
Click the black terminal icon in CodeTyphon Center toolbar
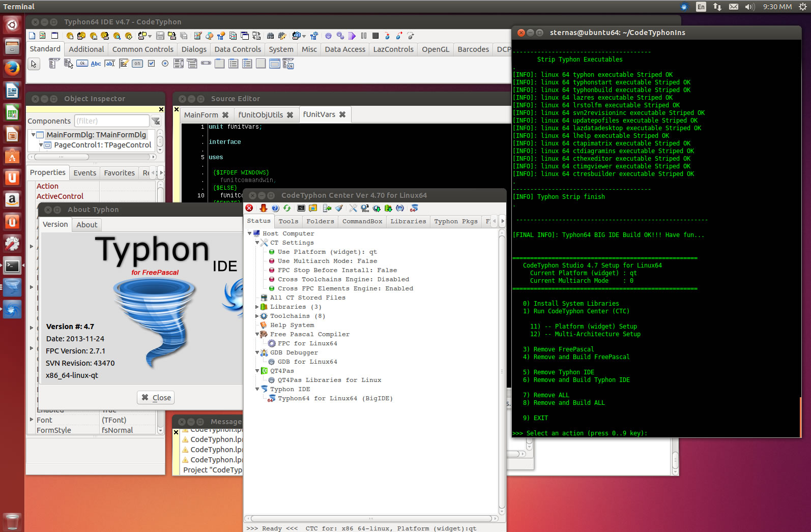pyautogui.click(x=301, y=208)
